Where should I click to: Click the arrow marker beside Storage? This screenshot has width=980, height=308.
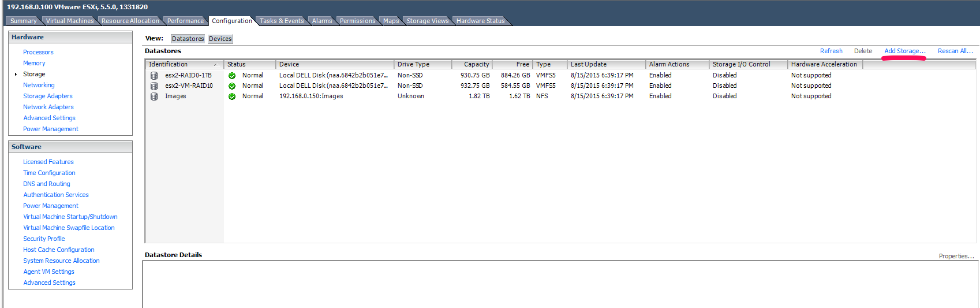[x=16, y=75]
